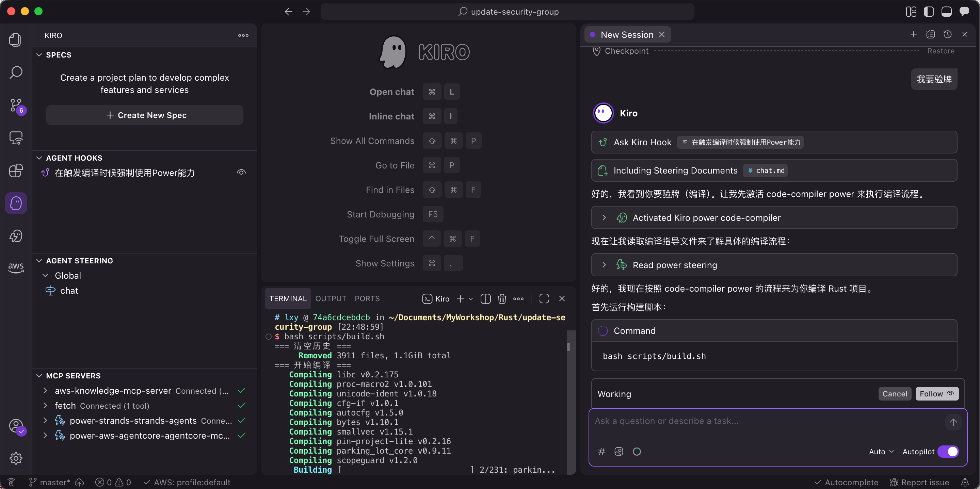
Task: Open Source Control with 6 pending changes
Action: coord(16,105)
